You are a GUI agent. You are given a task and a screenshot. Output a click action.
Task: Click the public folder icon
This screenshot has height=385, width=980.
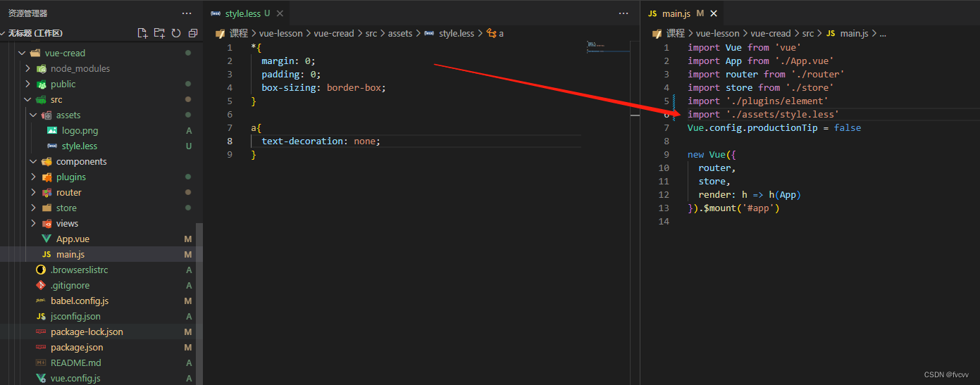[42, 84]
